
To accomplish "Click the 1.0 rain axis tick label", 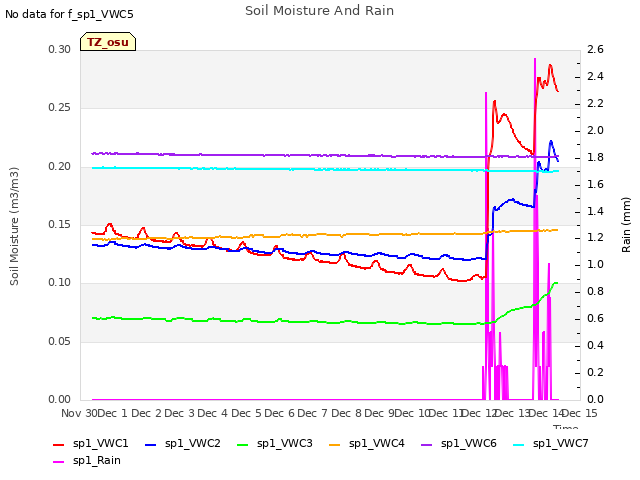I will coord(596,264).
